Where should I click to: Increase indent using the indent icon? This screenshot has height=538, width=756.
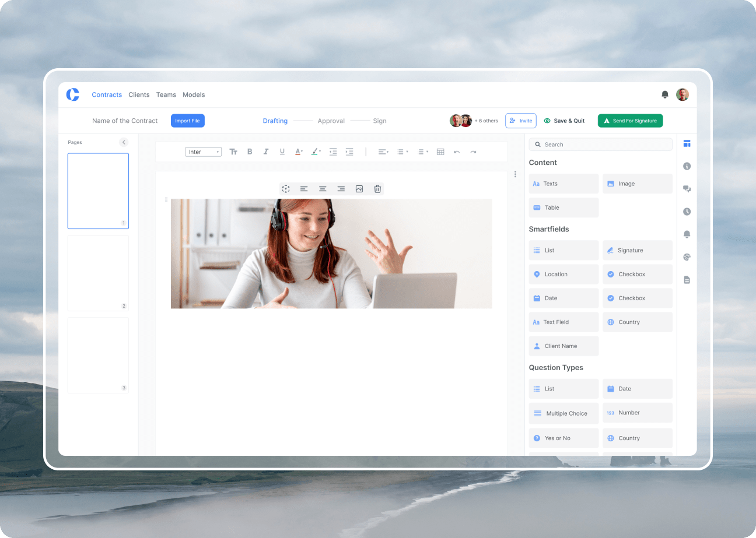[349, 152]
